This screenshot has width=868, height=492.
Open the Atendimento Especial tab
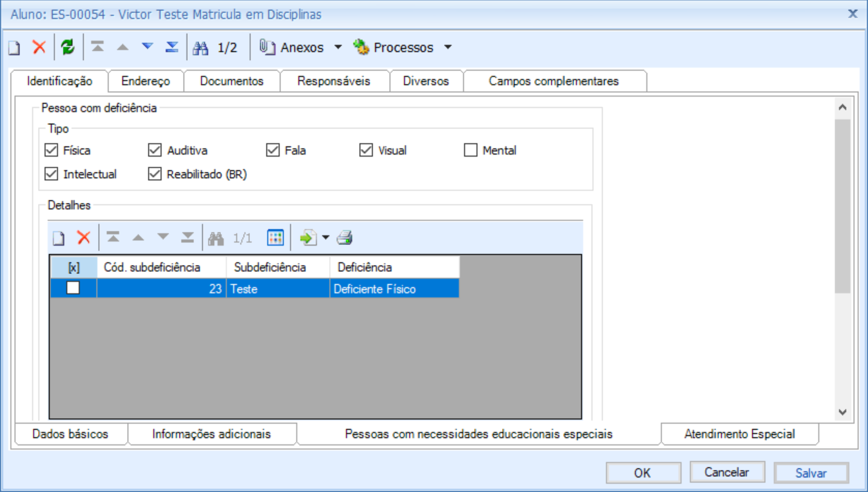(740, 434)
